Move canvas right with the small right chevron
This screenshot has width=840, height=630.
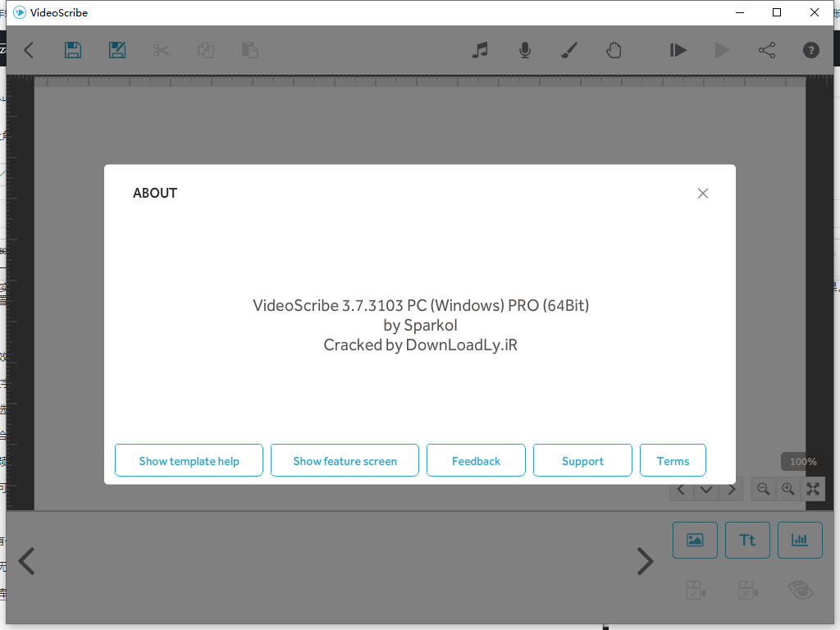pyautogui.click(x=731, y=490)
